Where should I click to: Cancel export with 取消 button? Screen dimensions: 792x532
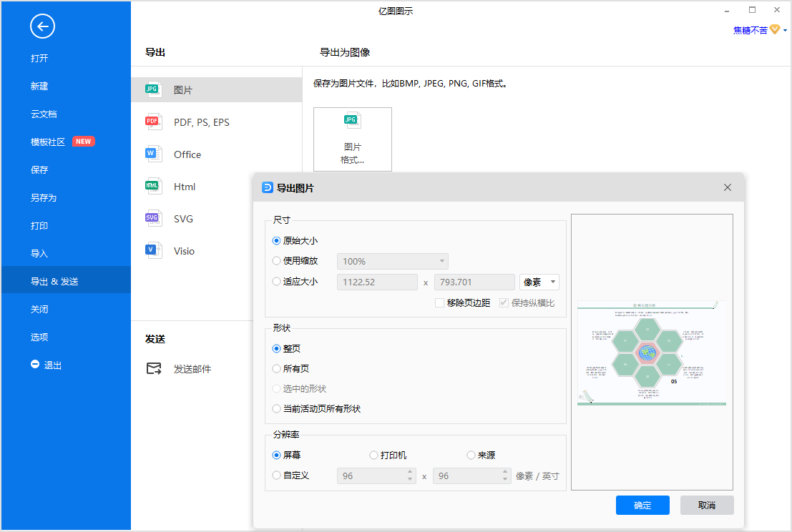click(707, 506)
